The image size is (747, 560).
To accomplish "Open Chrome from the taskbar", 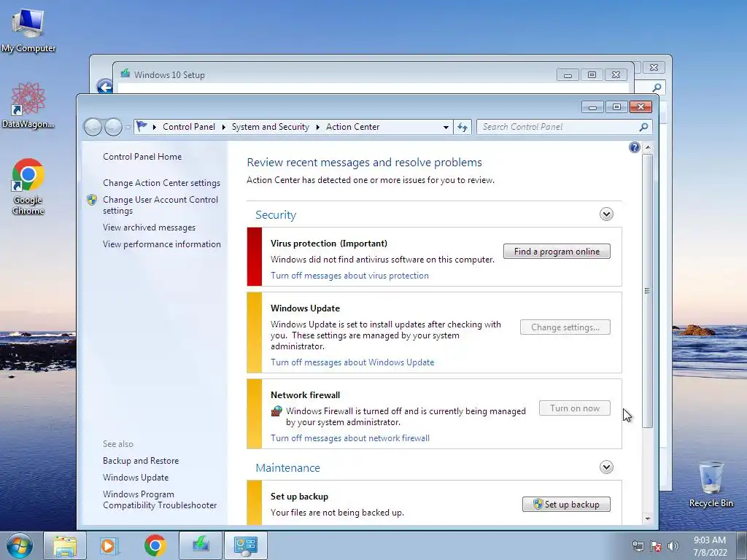I will point(155,545).
